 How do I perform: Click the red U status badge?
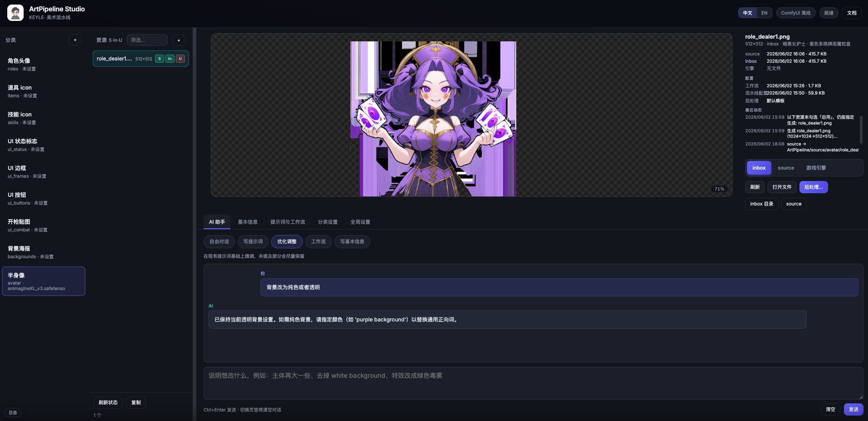(x=180, y=59)
